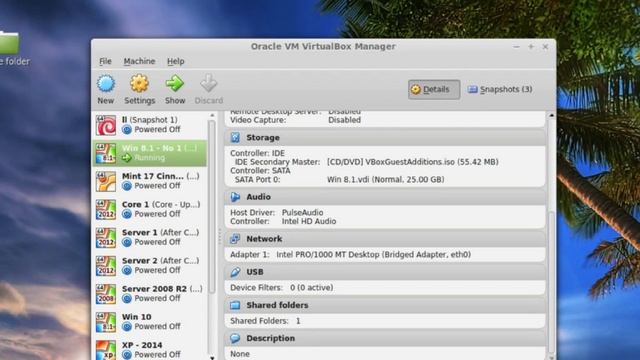640x360 pixels.
Task: Click the Mint 17 Cinn VM icon
Action: coord(106,181)
